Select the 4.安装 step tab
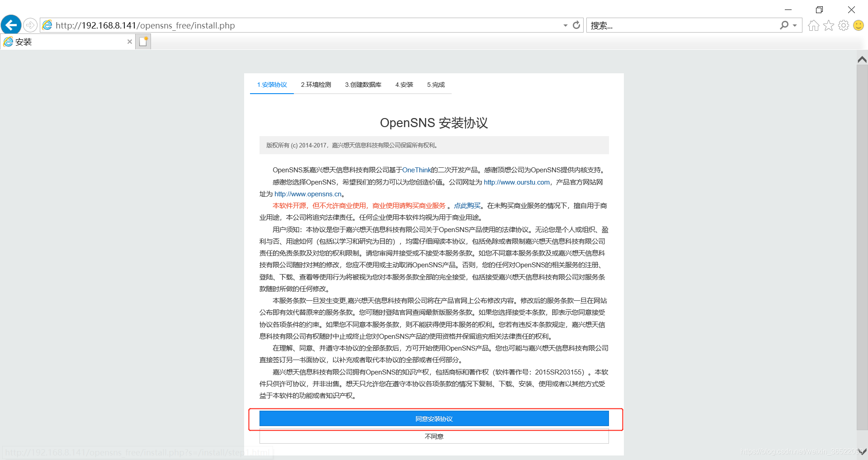The height and width of the screenshot is (460, 868). pos(404,85)
